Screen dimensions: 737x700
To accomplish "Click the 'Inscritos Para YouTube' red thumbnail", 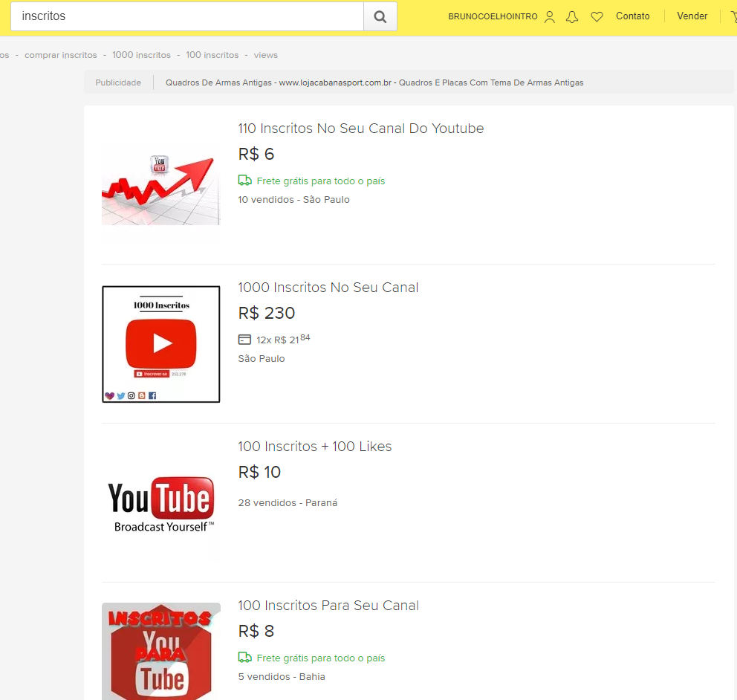I will [x=160, y=651].
